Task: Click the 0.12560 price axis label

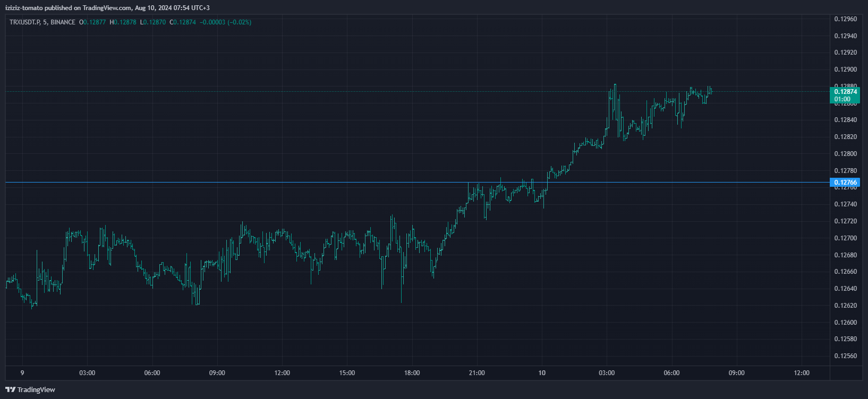Action: [x=845, y=356]
